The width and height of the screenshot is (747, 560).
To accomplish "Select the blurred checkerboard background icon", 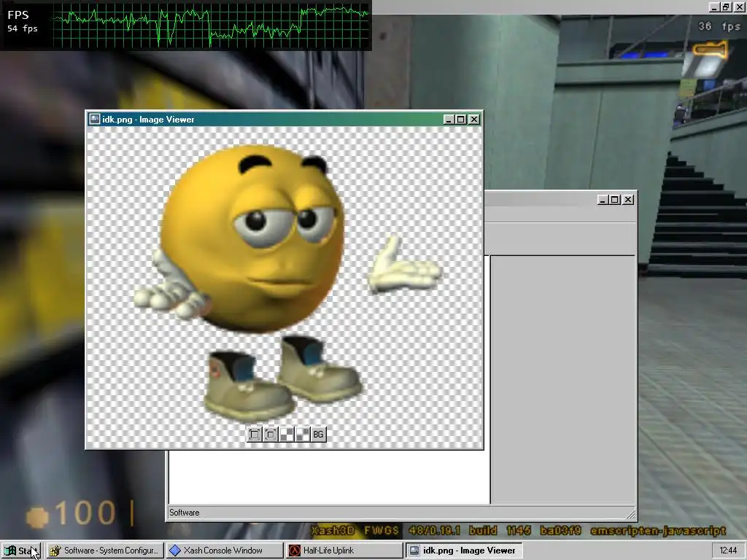I will click(303, 435).
